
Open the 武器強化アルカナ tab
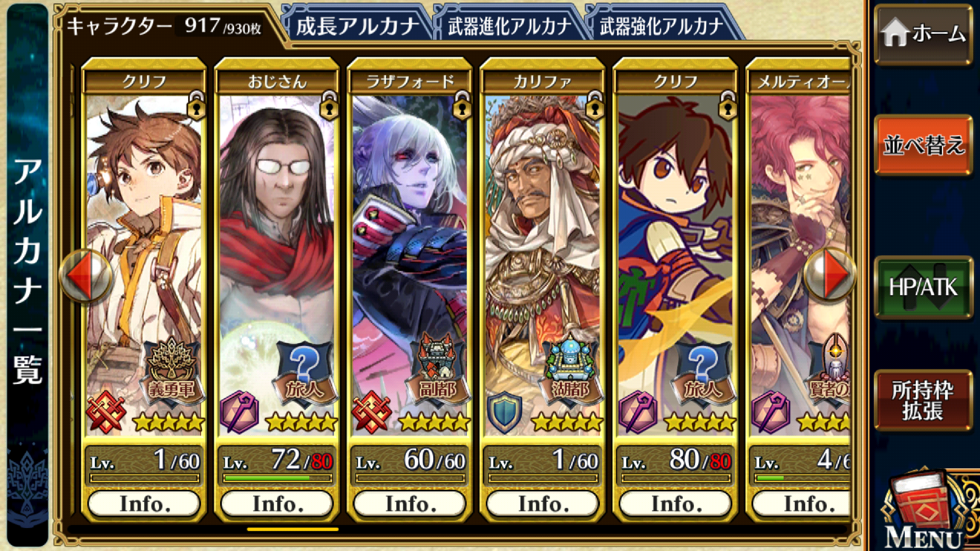click(661, 26)
